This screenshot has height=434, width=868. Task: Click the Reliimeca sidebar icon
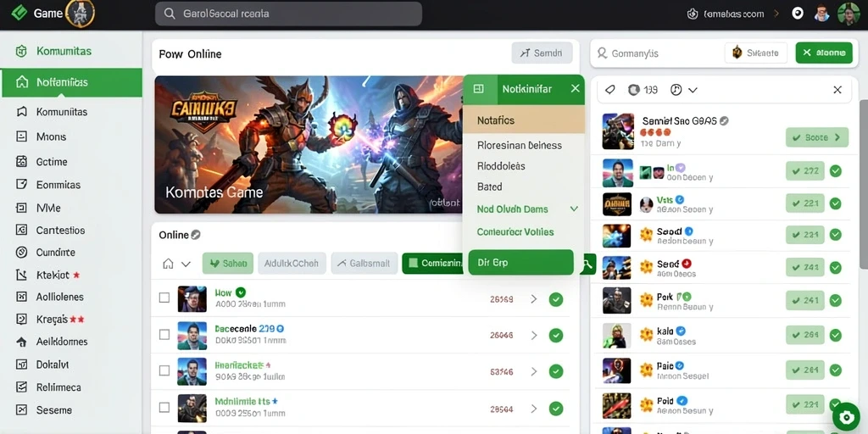coord(21,387)
